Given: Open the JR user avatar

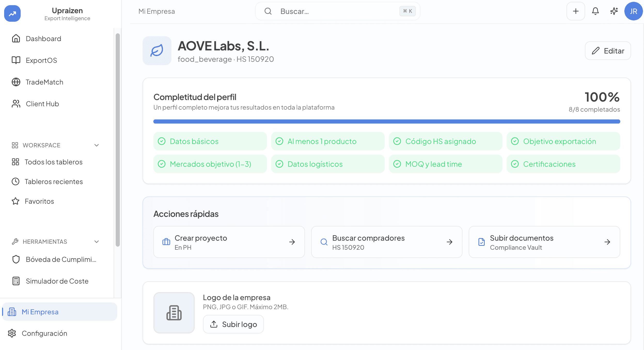Looking at the screenshot, I should point(633,11).
